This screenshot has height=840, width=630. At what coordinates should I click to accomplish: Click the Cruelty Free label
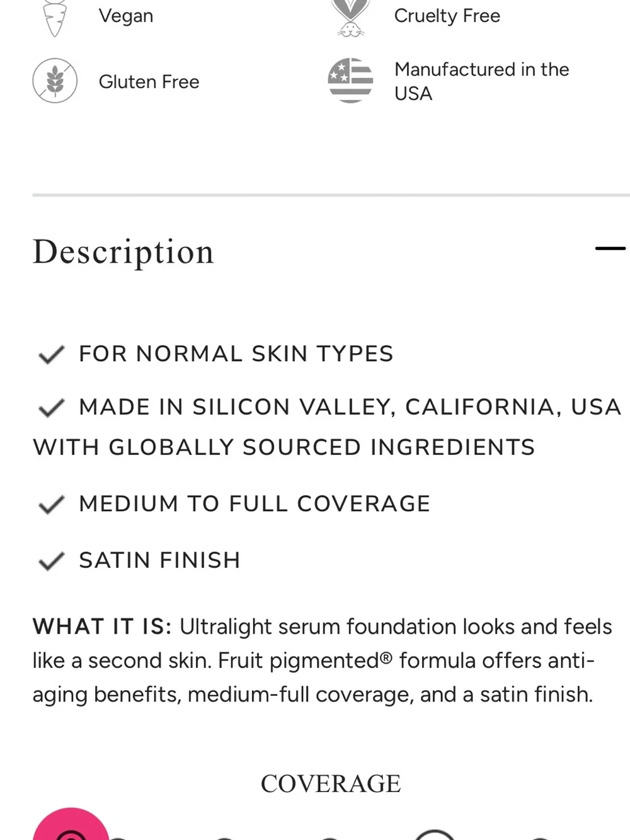pyautogui.click(x=447, y=16)
